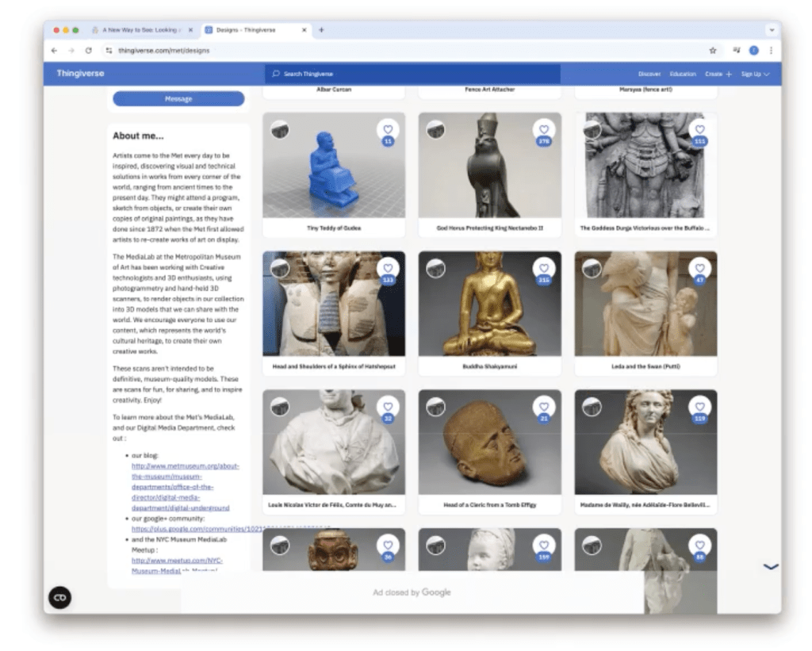Like the Tiny Teddy of Gudea design
This screenshot has width=812, height=651.
click(388, 129)
